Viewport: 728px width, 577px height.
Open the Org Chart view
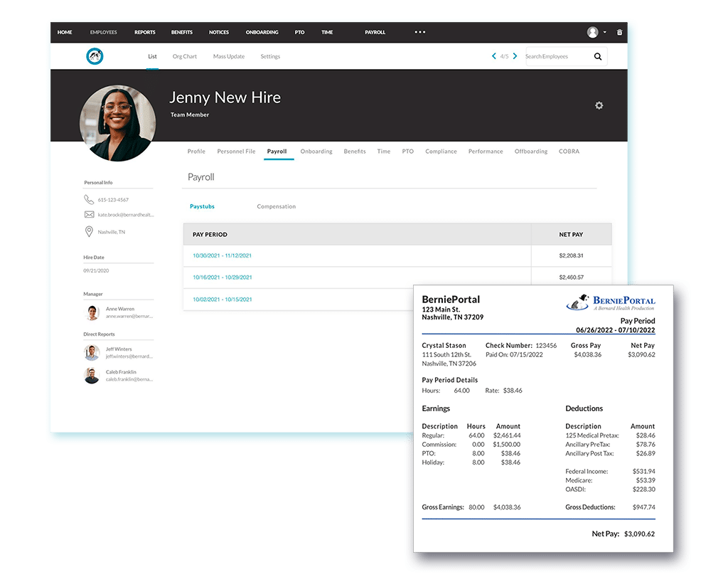[x=185, y=56]
